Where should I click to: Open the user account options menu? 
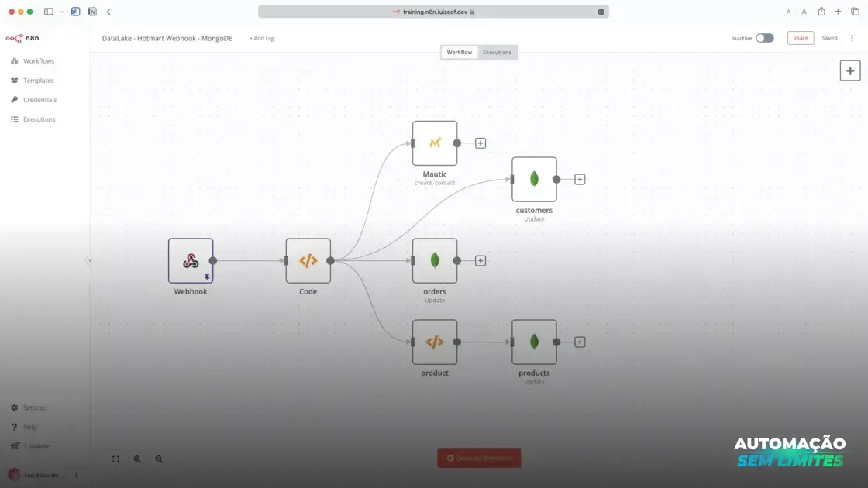pos(77,475)
